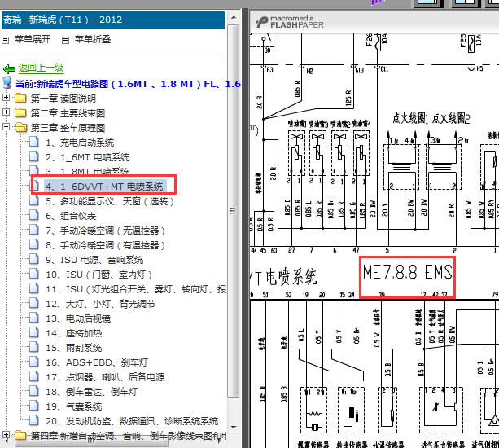Expand the 第一章 读图说明 node
Screen dimensions: 499x448
(6, 97)
